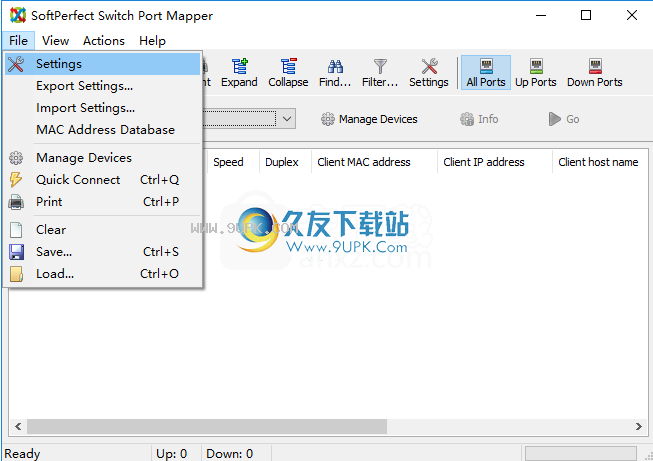
Task: Open the Find binoculars tool
Action: click(335, 73)
